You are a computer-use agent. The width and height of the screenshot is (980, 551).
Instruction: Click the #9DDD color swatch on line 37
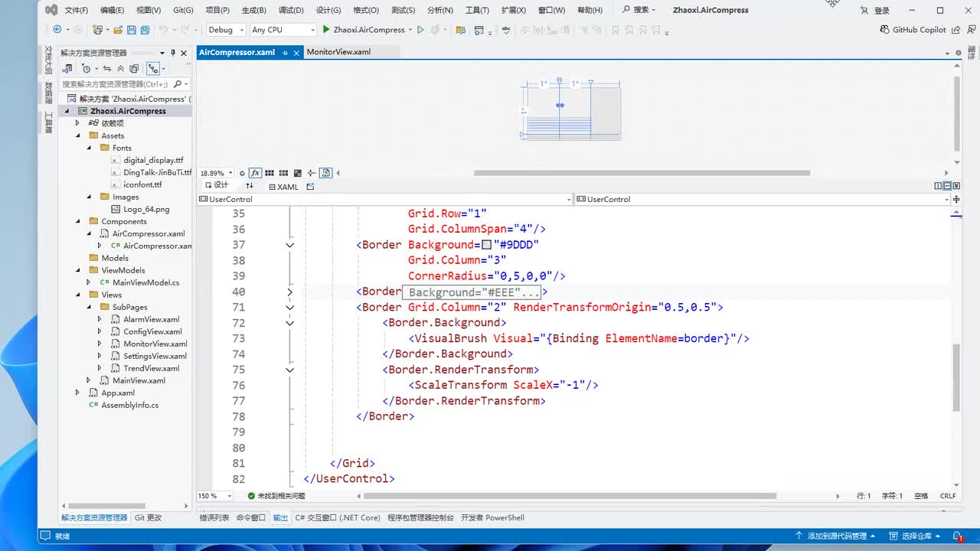pos(486,245)
